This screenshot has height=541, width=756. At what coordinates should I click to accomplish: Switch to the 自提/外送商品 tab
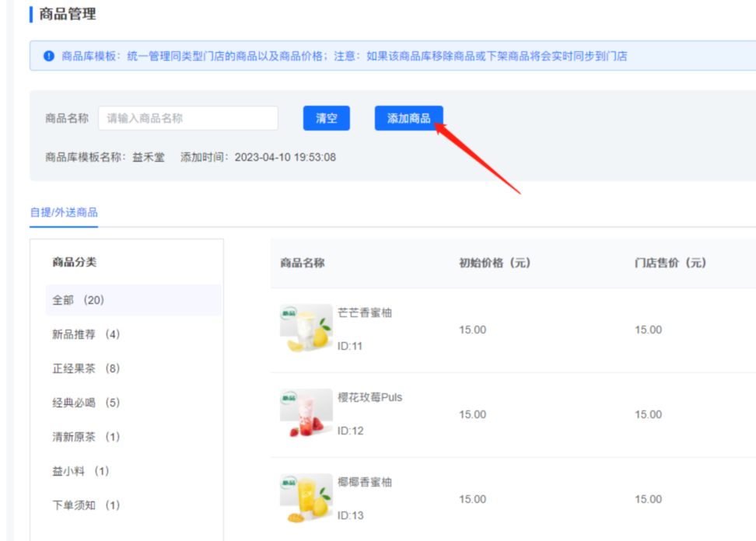64,212
